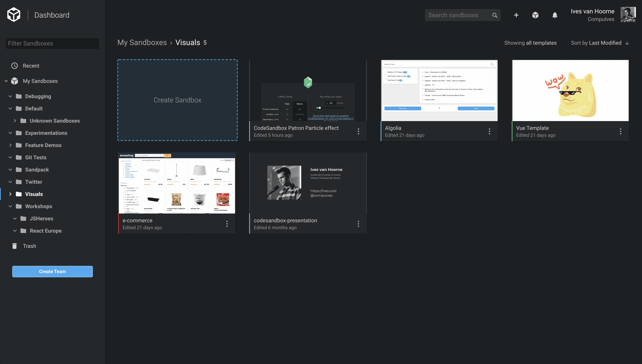Click the Filter Sandboxes input field
642x364 pixels.
pos(52,44)
